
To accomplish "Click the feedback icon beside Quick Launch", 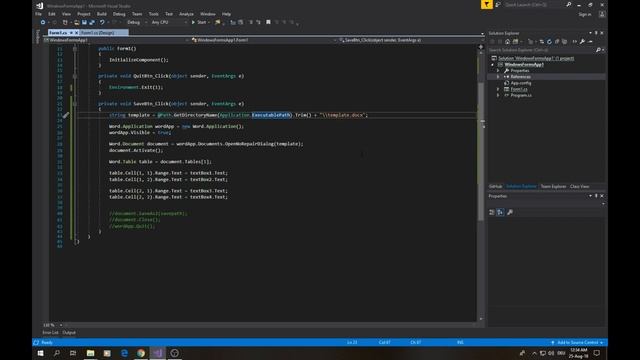I will (x=498, y=4).
